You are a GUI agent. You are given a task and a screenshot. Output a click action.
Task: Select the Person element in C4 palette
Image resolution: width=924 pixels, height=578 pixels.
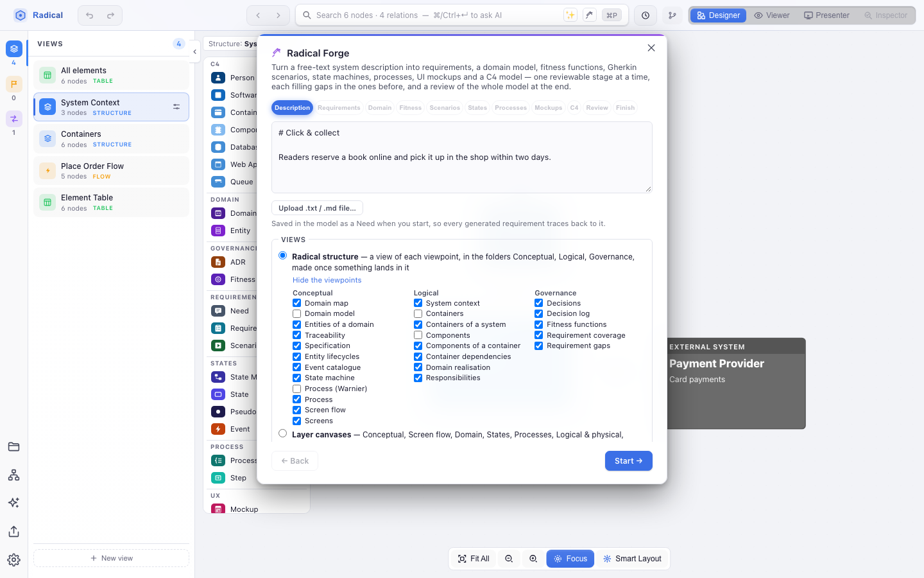pyautogui.click(x=234, y=78)
